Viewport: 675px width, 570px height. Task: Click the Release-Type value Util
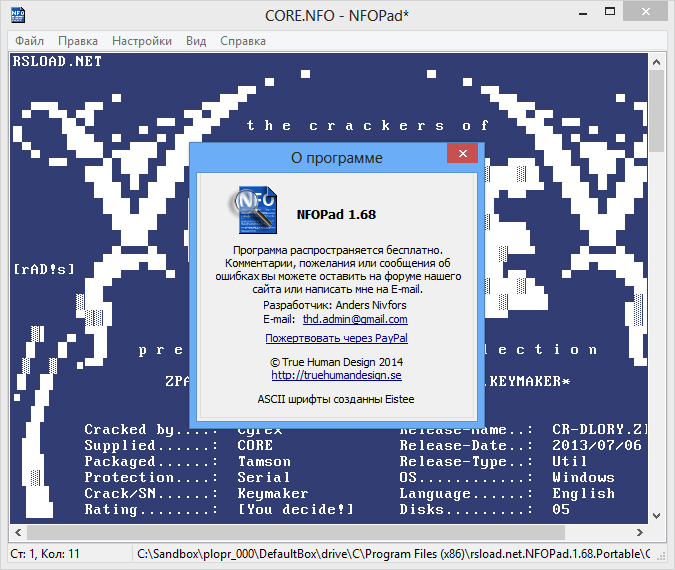point(570,461)
